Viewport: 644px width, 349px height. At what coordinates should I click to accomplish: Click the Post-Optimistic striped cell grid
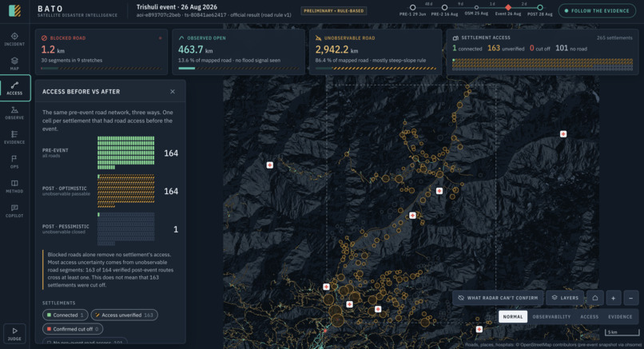coord(125,191)
